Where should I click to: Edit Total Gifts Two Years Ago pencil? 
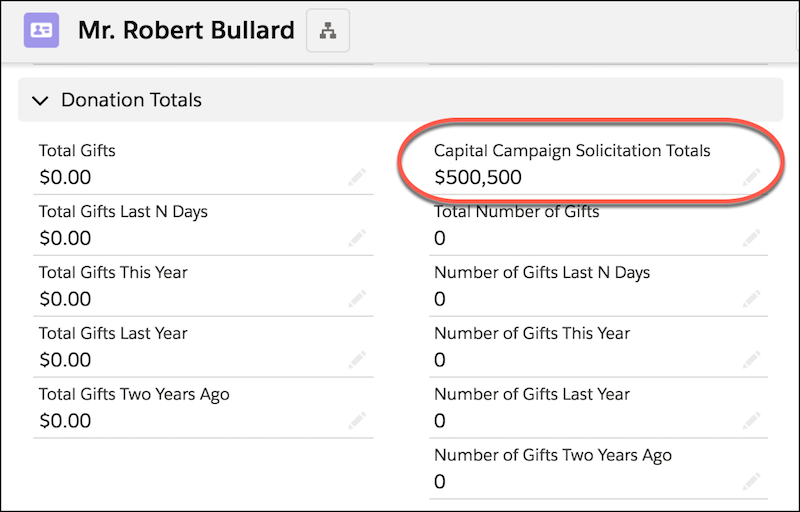click(x=357, y=421)
